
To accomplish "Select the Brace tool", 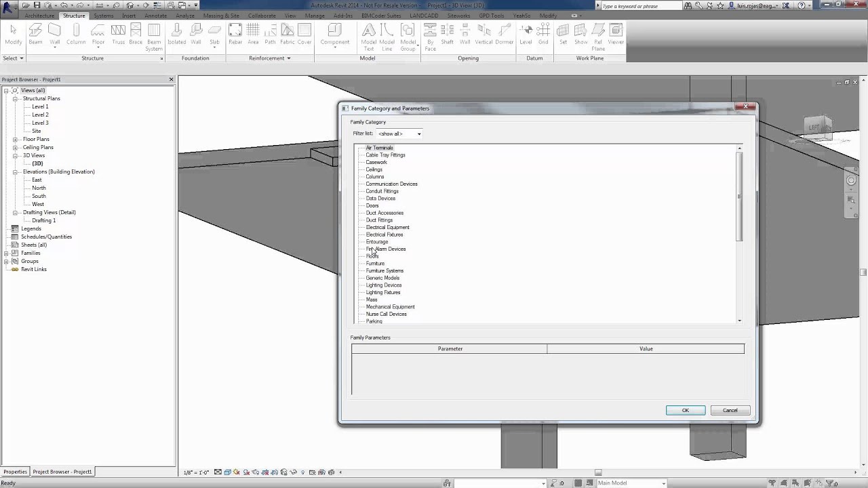I will tap(136, 35).
